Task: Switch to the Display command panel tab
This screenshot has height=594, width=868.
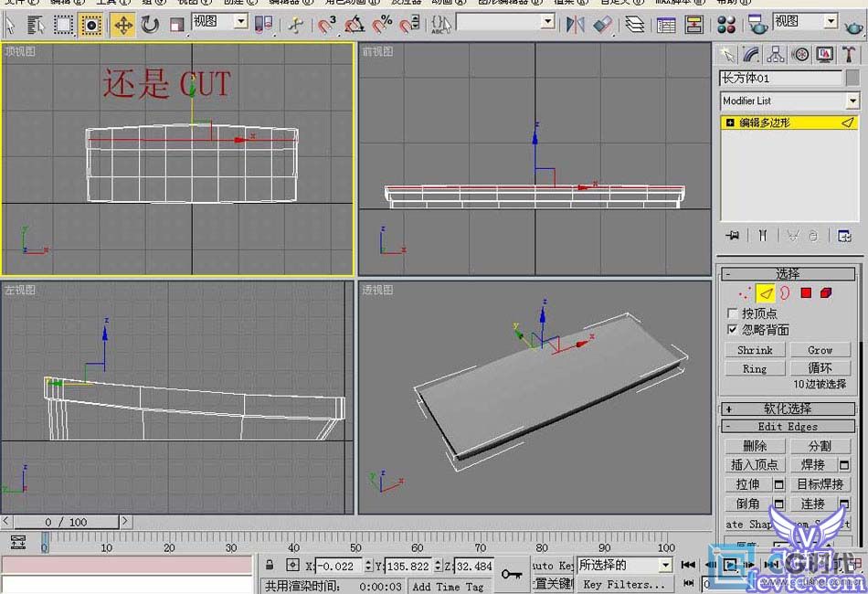Action: click(x=824, y=54)
